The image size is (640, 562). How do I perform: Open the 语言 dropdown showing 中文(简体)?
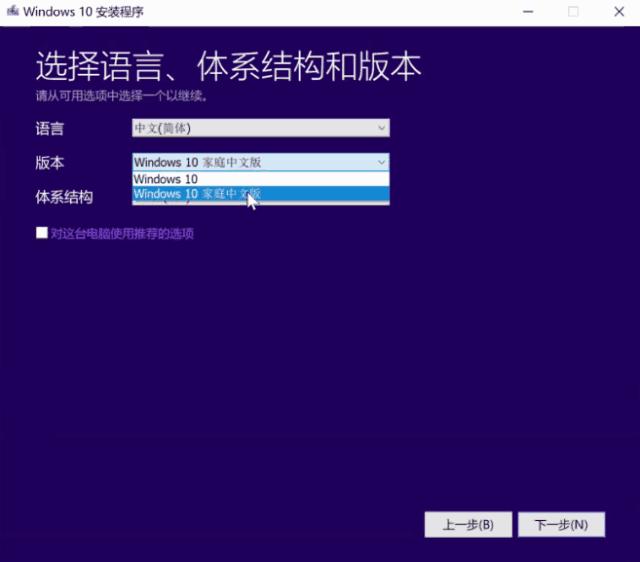tap(261, 128)
